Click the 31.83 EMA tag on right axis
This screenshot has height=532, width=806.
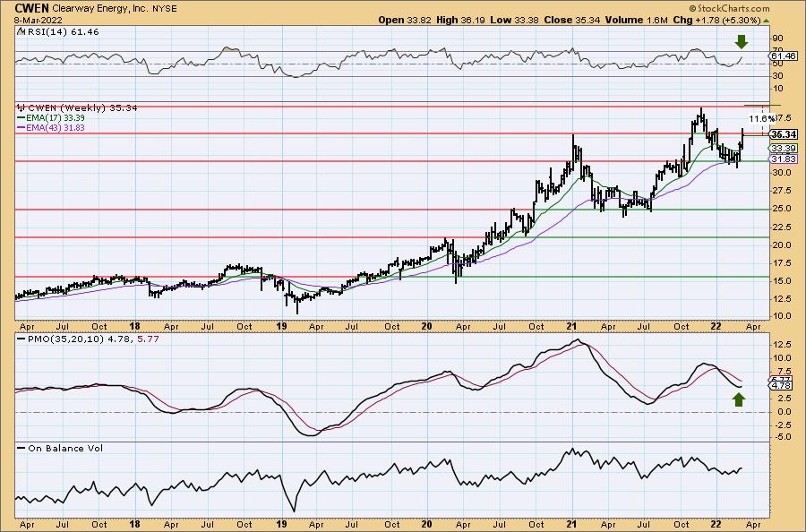[x=784, y=159]
